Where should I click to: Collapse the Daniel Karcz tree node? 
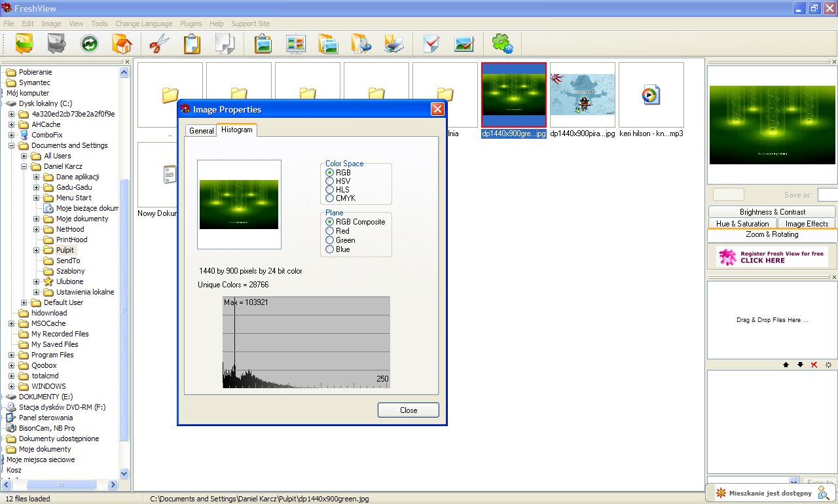(24, 166)
